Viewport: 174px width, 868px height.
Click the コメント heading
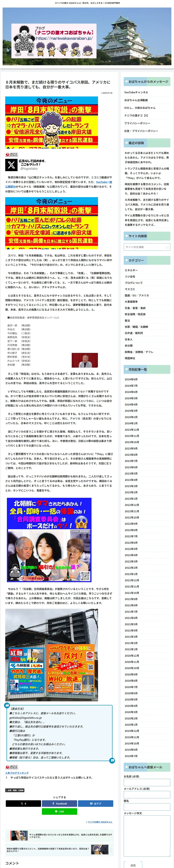[x=12, y=863]
